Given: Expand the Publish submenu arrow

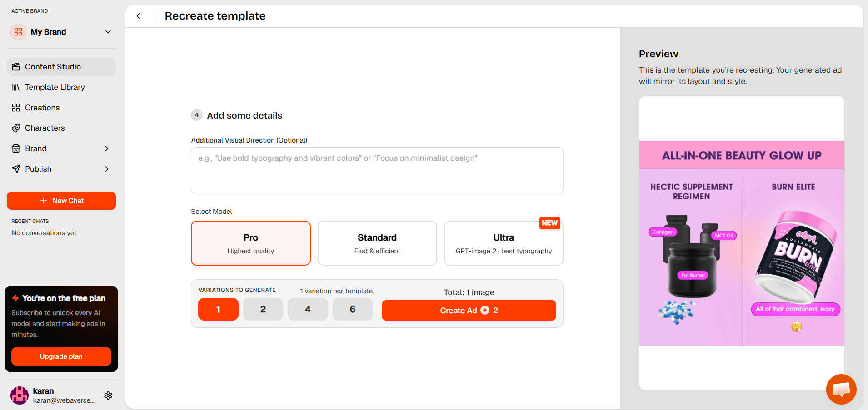Looking at the screenshot, I should tap(107, 169).
